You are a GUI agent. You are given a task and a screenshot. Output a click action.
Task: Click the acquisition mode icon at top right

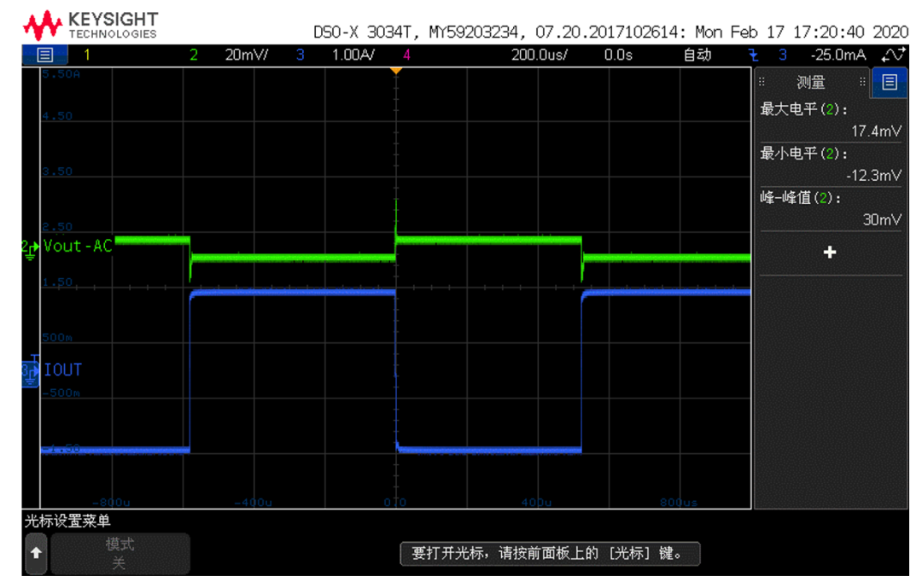(x=893, y=55)
